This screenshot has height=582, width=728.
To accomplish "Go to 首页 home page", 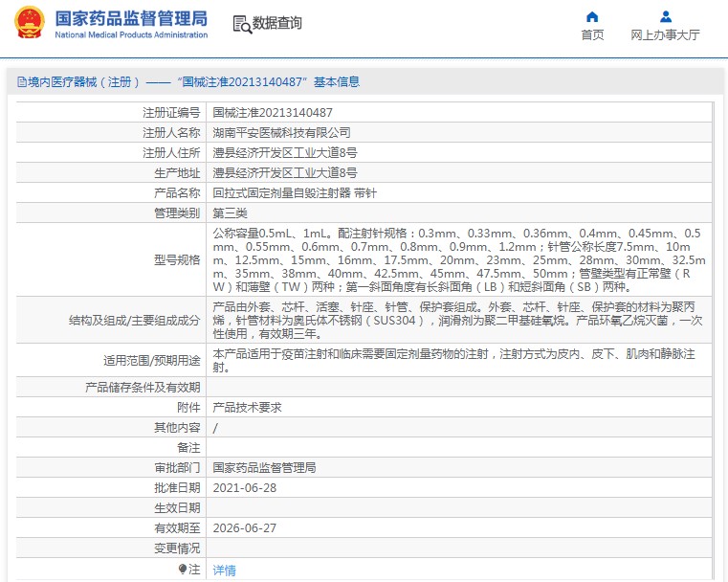I will 592,34.
